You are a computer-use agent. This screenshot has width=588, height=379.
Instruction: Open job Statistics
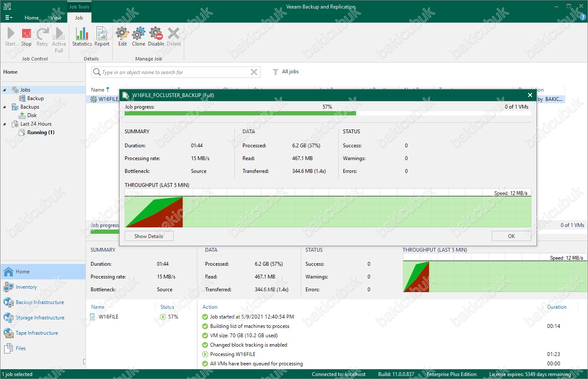click(x=82, y=37)
